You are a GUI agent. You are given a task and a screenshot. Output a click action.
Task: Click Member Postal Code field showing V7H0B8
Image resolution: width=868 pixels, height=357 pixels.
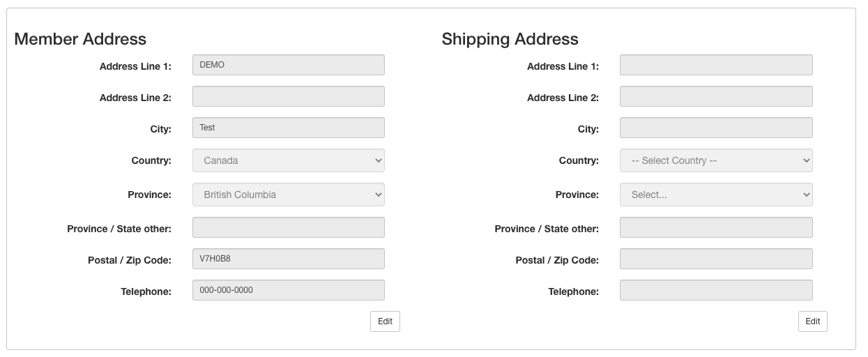288,259
